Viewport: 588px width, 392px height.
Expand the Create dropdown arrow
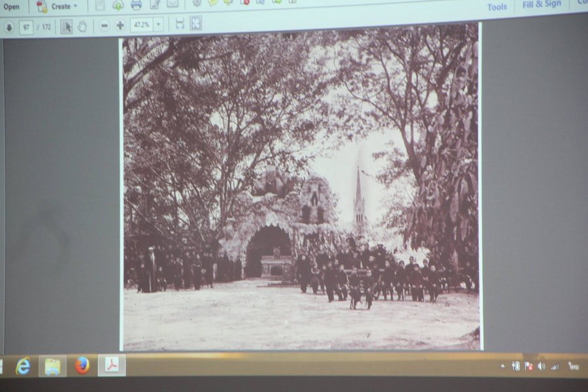pyautogui.click(x=75, y=6)
